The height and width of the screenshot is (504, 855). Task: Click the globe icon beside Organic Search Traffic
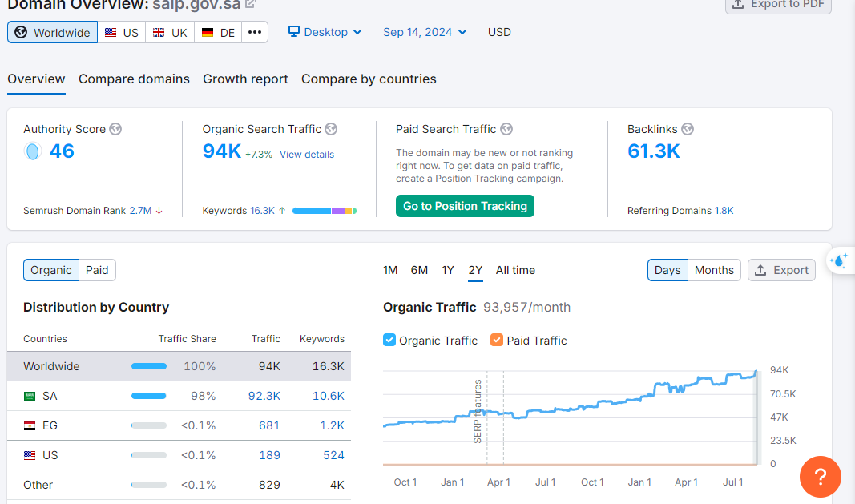tap(331, 129)
